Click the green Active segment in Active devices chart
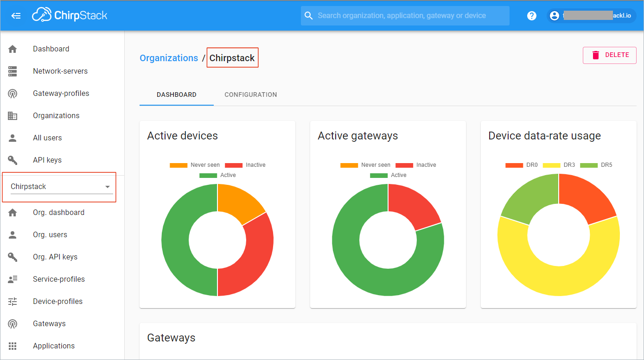Image resolution: width=644 pixels, height=360 pixels. point(176,240)
